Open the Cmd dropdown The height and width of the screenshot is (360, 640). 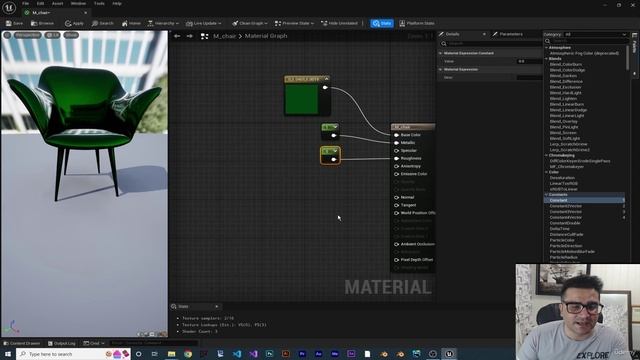(x=94, y=343)
